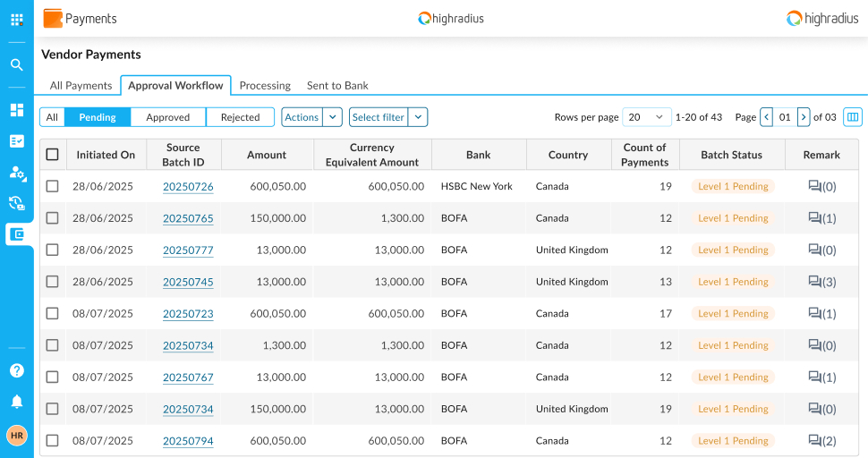
Task: Open the app launcher grid icon
Action: click(17, 19)
